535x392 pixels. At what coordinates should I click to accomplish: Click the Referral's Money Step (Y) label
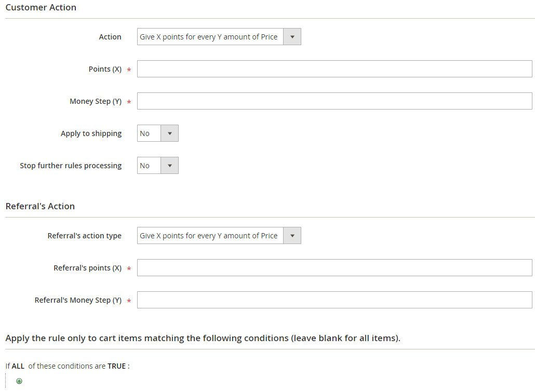78,300
